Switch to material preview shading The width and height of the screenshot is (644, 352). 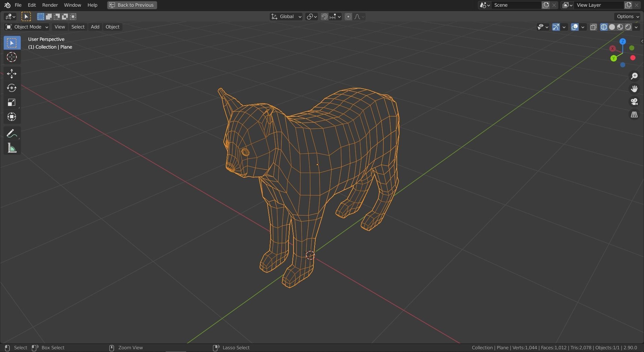pyautogui.click(x=620, y=27)
